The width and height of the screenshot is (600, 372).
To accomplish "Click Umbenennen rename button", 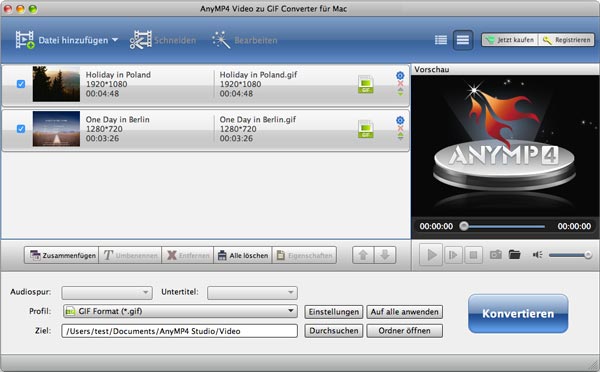I will click(x=130, y=255).
